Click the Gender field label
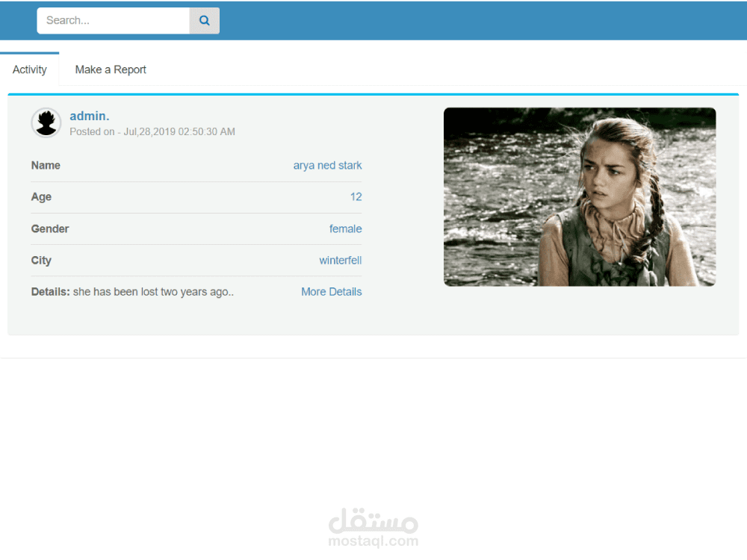Screen dimensions: 747x560 coord(50,228)
